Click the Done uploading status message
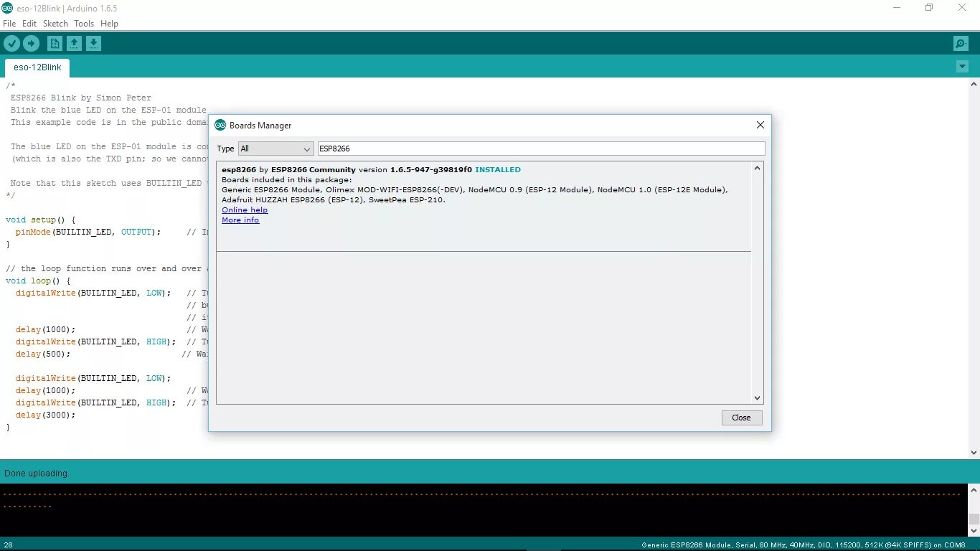The width and height of the screenshot is (980, 551). pyautogui.click(x=37, y=474)
